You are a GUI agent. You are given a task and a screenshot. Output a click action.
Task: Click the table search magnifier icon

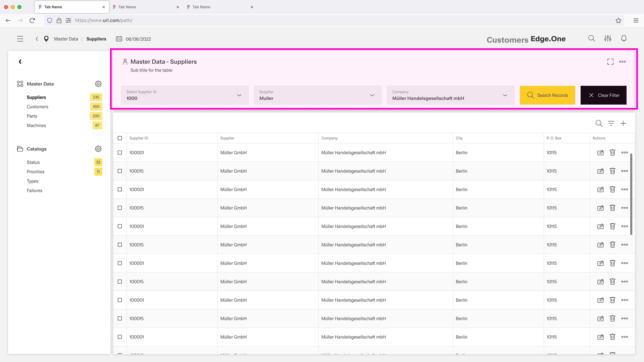(599, 123)
